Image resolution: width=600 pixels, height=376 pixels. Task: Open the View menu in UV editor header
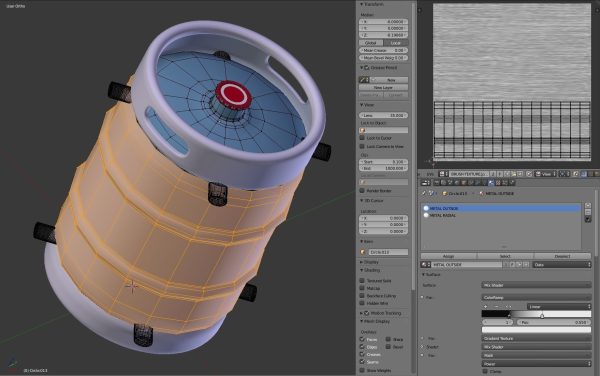[547, 174]
